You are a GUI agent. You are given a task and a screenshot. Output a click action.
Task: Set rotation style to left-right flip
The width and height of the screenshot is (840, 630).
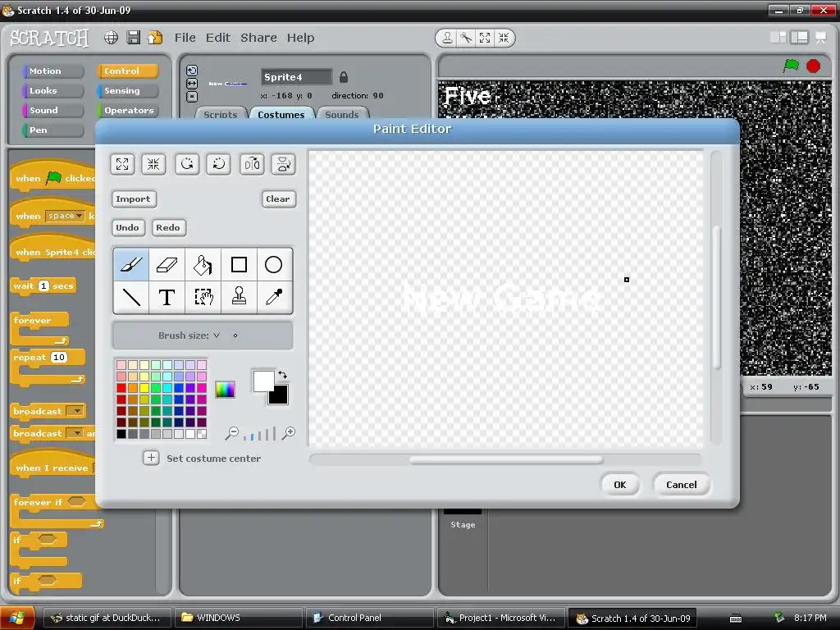point(192,84)
